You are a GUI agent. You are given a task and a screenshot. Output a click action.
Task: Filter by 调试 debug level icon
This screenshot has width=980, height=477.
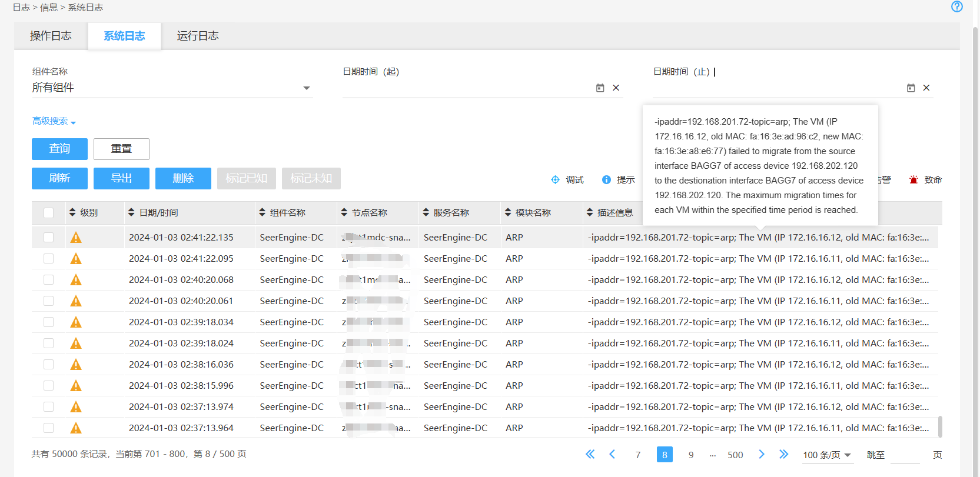(555, 180)
